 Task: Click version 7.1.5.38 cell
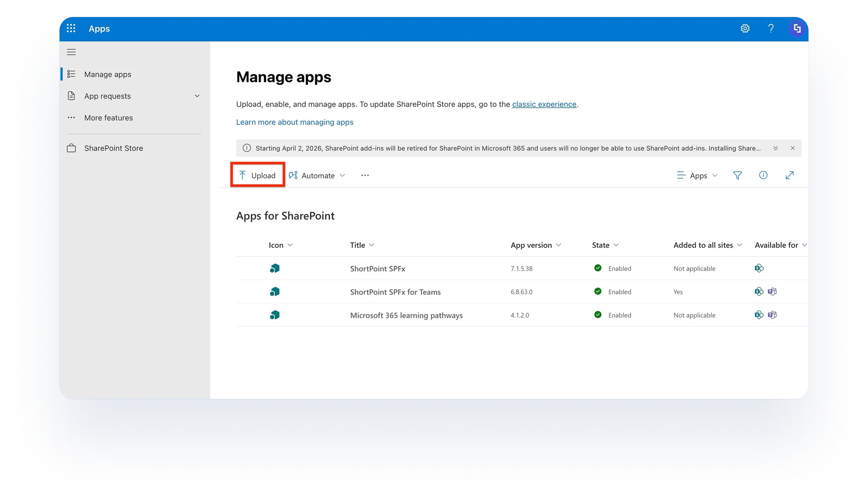pos(522,268)
